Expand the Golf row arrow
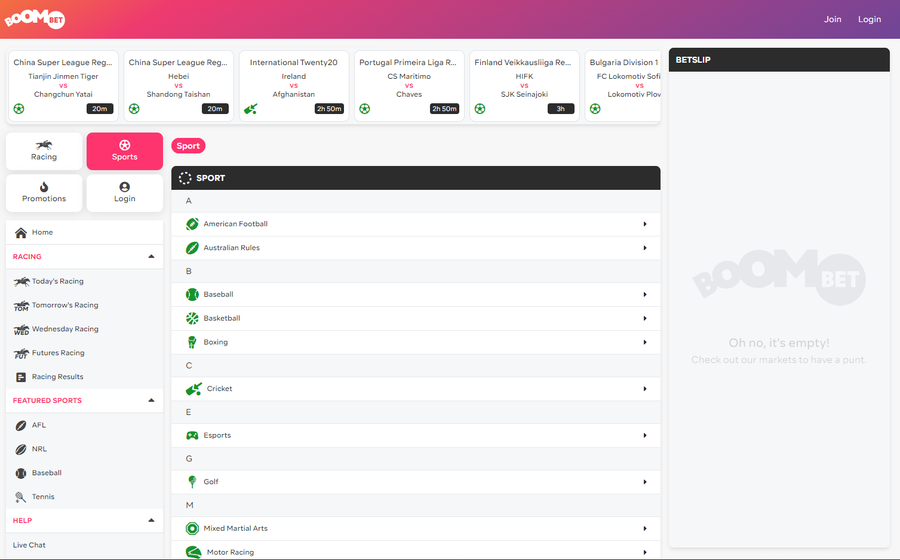Viewport: 900px width, 560px height. [x=645, y=482]
